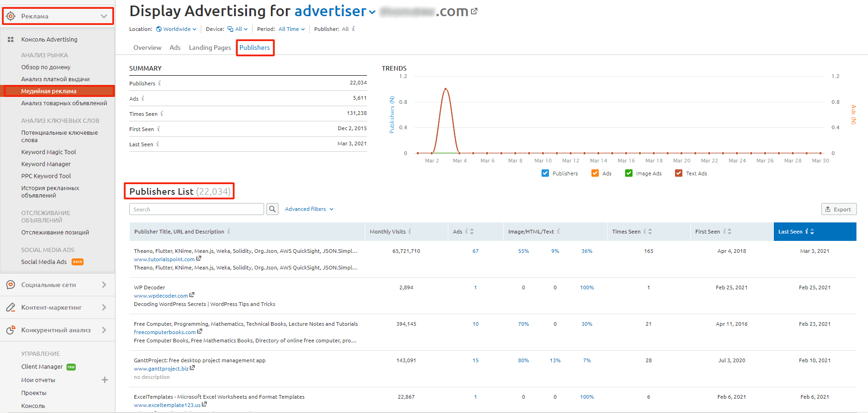Open external link icon beside domain title
This screenshot has height=413, width=868.
(x=474, y=11)
